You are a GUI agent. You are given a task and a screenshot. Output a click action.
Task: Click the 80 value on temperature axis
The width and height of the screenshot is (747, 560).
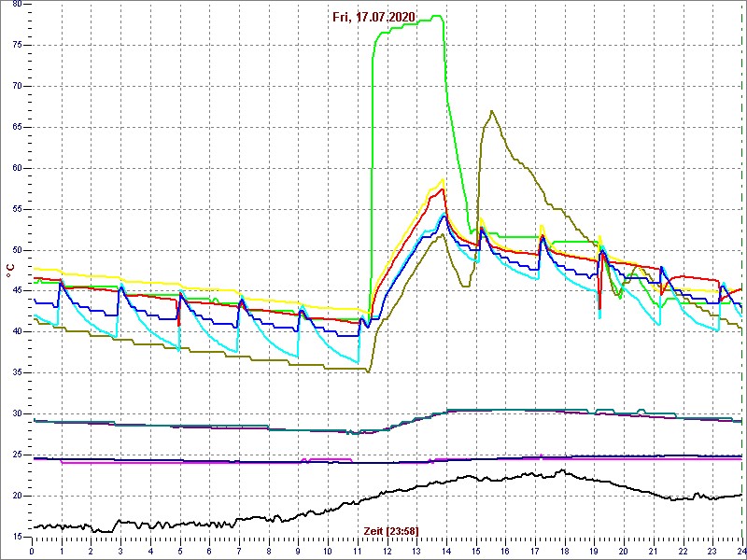[17, 4]
